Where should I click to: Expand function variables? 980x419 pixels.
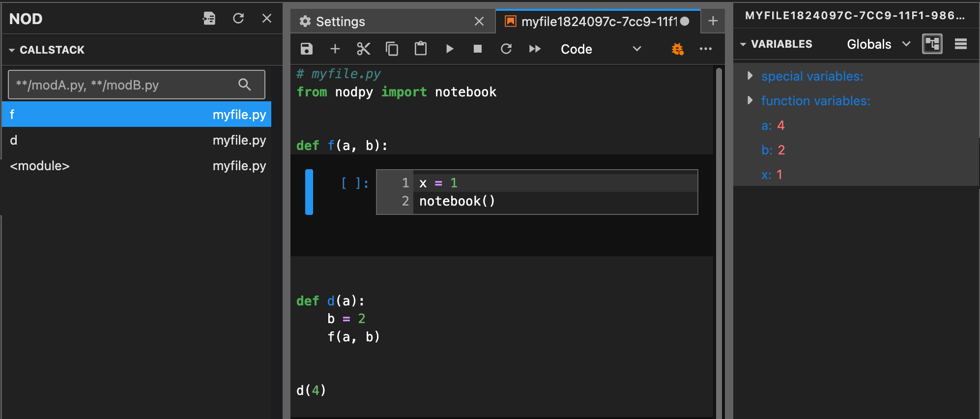tap(750, 100)
